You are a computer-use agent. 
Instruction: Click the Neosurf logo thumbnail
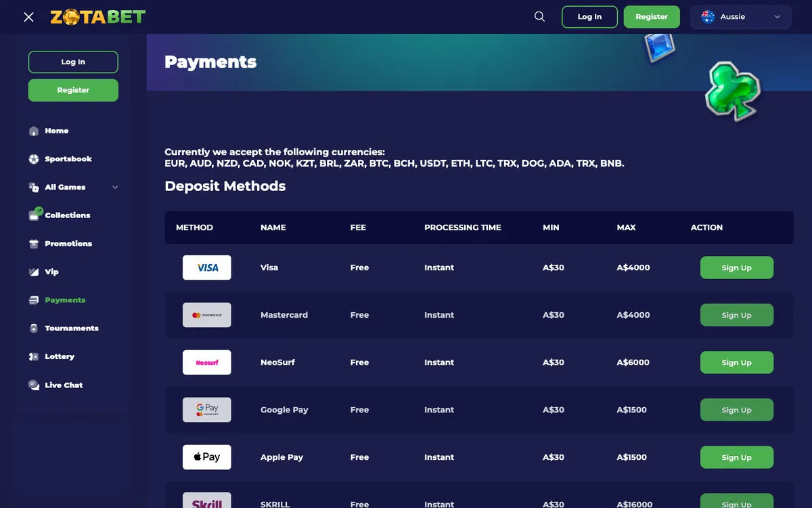click(207, 362)
